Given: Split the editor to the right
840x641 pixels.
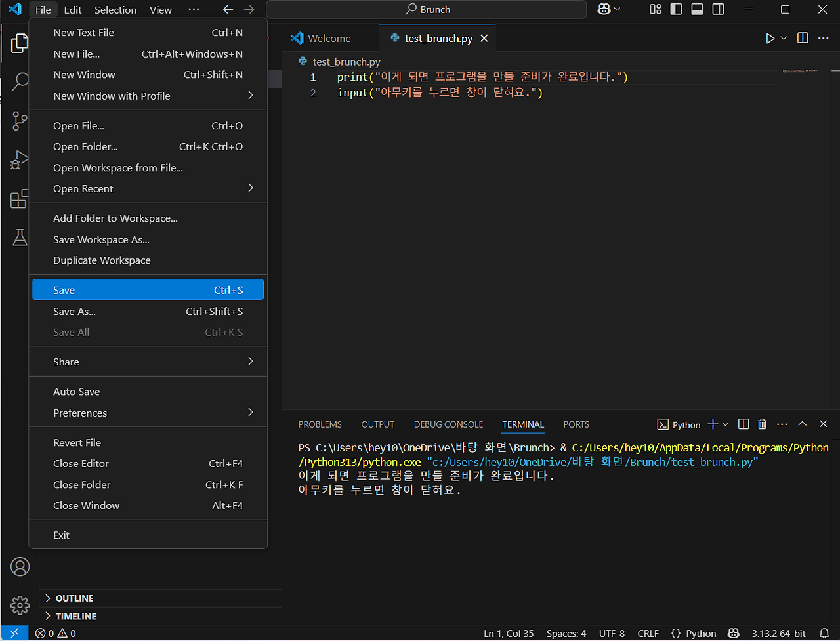Looking at the screenshot, I should coord(803,39).
